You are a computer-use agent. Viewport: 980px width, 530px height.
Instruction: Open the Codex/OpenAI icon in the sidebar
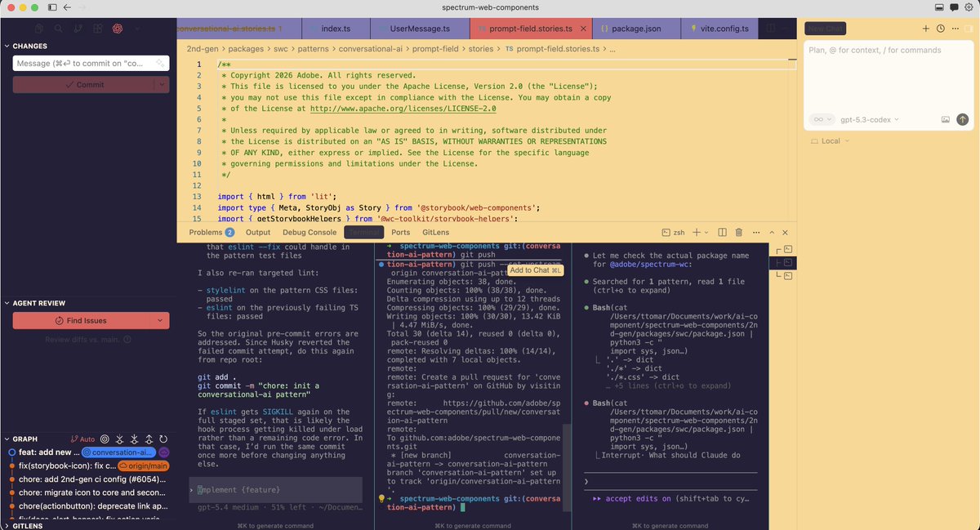point(118,28)
